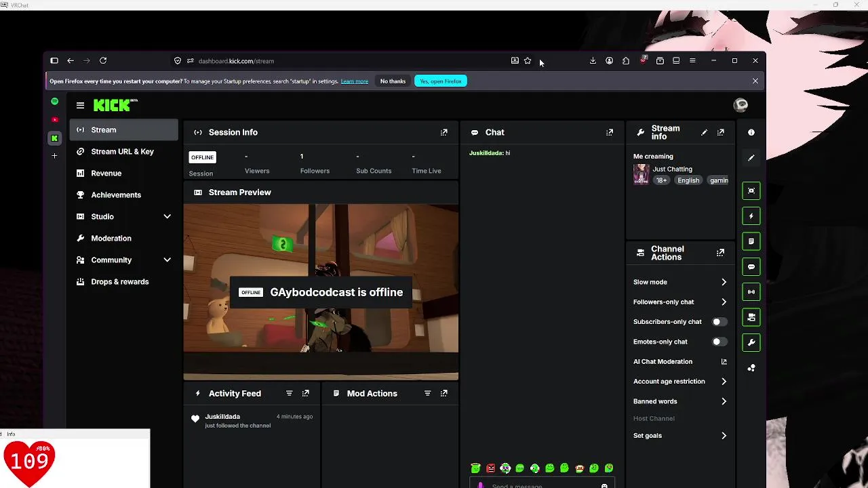Screen dimensions: 868x488
Task: Toggle the wrench widget in right rail
Action: pyautogui.click(x=751, y=342)
